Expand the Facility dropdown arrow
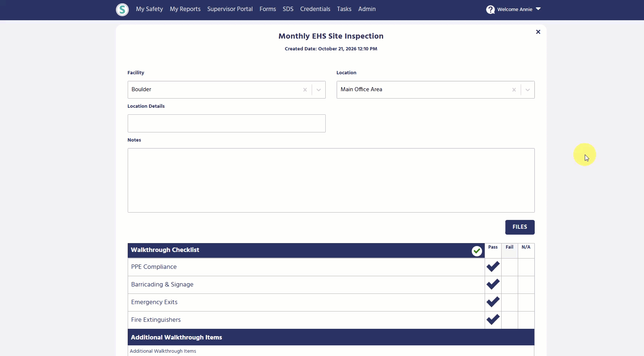644x356 pixels. click(319, 90)
